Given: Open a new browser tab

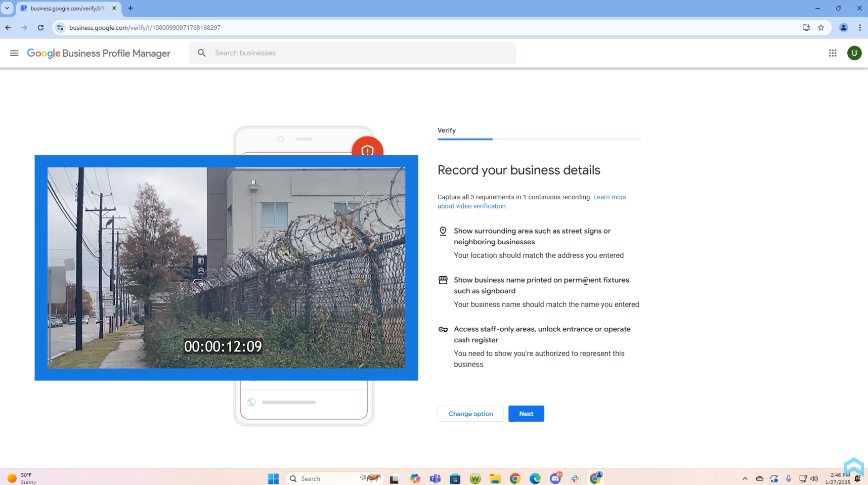Looking at the screenshot, I should (x=131, y=8).
